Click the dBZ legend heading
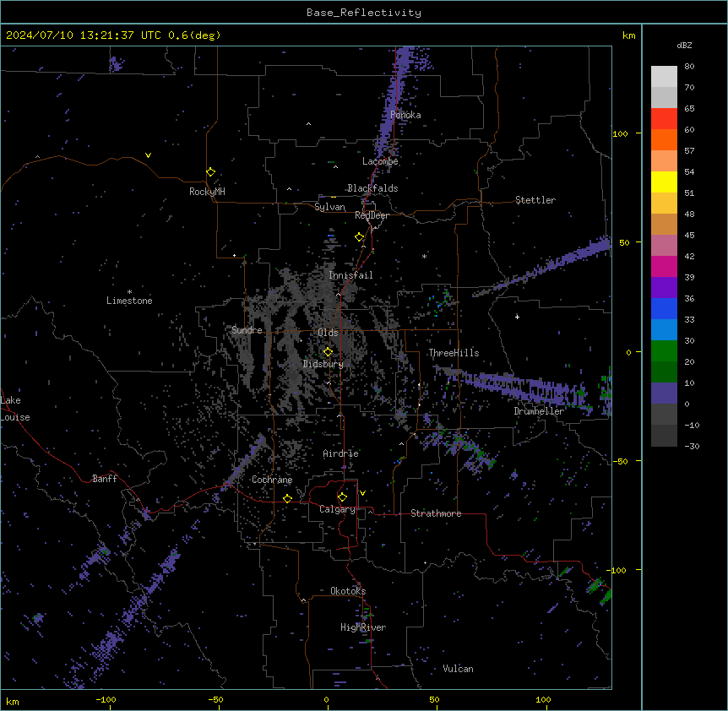This screenshot has height=711, width=728. coord(684,46)
